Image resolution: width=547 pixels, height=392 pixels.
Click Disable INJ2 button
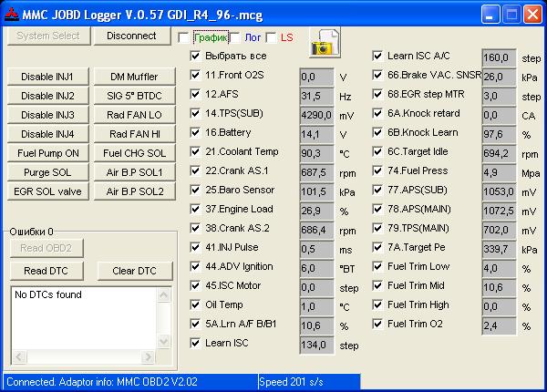click(47, 96)
